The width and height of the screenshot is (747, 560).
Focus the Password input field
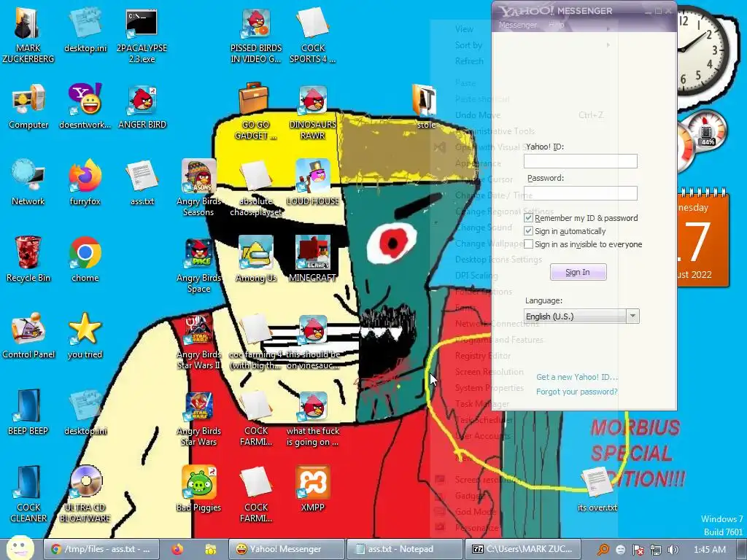[580, 192]
